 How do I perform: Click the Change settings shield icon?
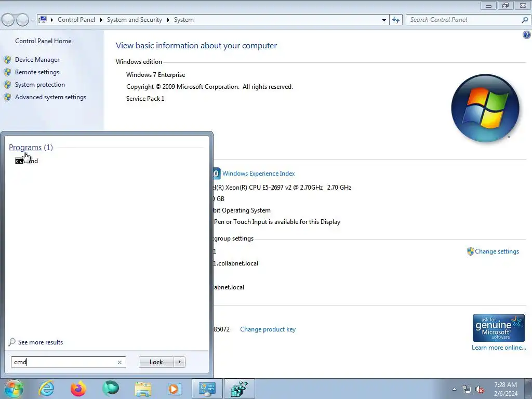(470, 251)
